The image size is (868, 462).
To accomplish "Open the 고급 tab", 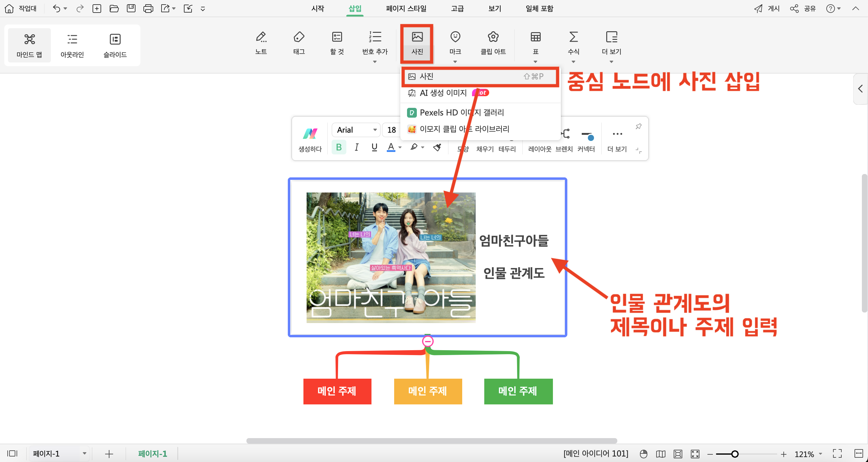I will (x=457, y=8).
